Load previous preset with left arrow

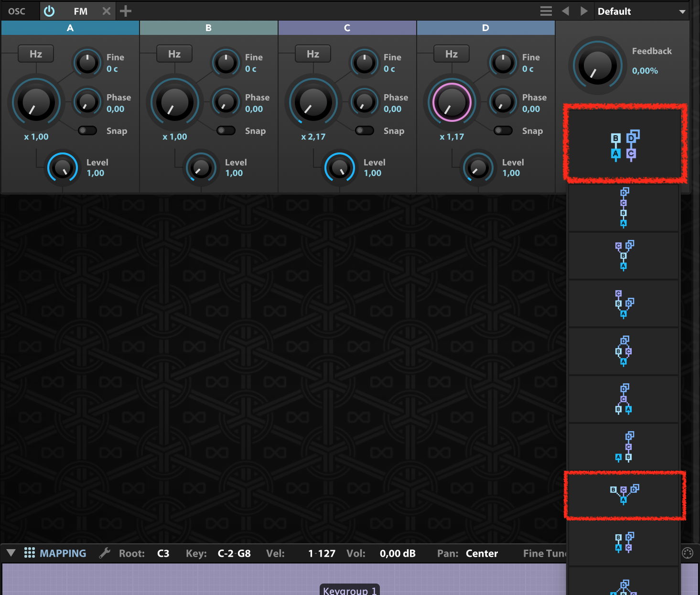pyautogui.click(x=566, y=11)
